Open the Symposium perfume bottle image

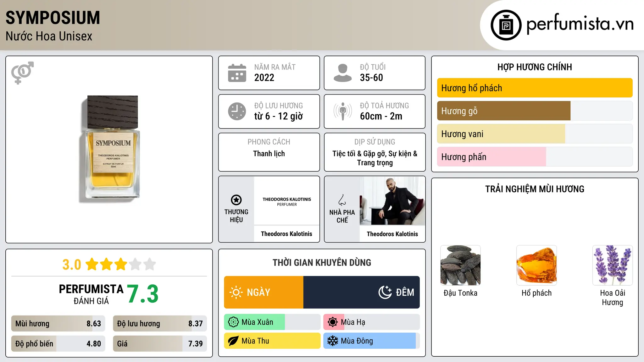[109, 149]
